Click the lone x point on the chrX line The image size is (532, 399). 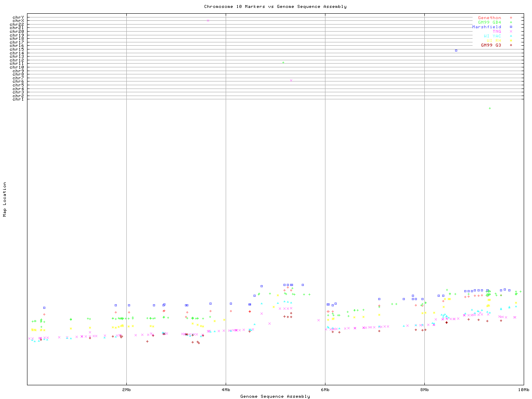click(208, 20)
